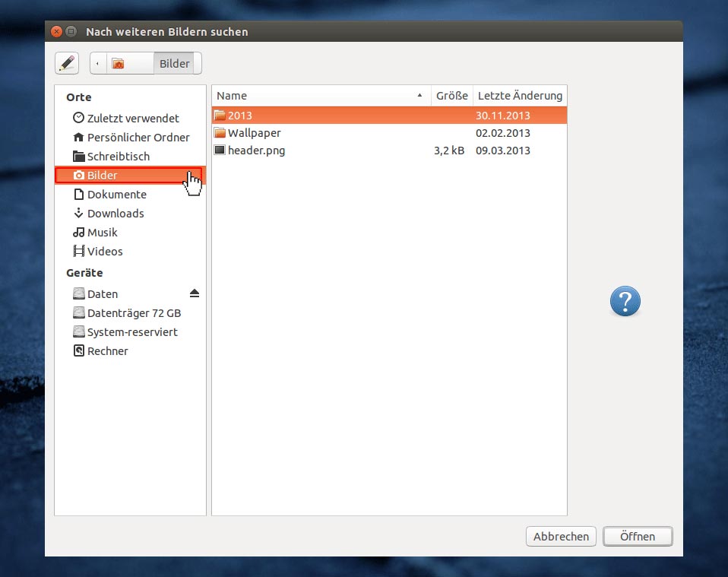Click the clock icon beside Zuletzt verwendet
This screenshot has width=728, height=577.
pyautogui.click(x=78, y=118)
